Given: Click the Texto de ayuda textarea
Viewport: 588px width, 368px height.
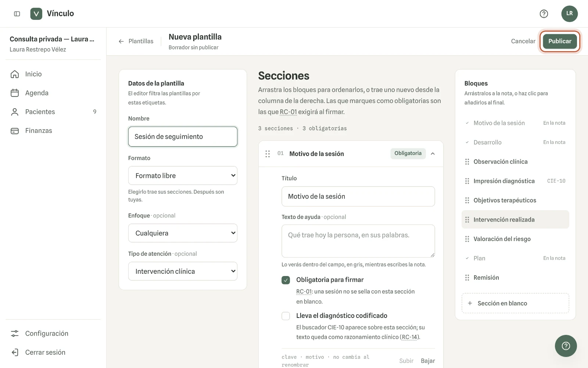Looking at the screenshot, I should pyautogui.click(x=358, y=241).
